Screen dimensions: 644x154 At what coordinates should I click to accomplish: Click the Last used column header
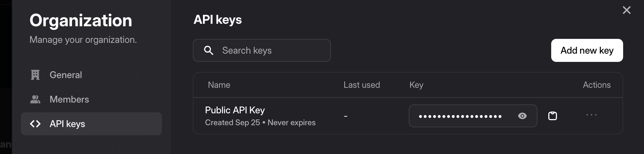pos(361,85)
